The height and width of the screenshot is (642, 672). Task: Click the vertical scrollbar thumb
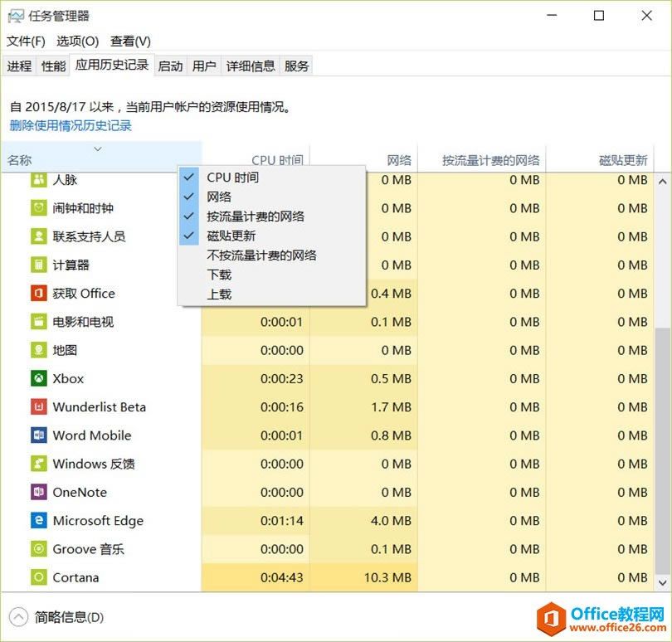[x=663, y=450]
